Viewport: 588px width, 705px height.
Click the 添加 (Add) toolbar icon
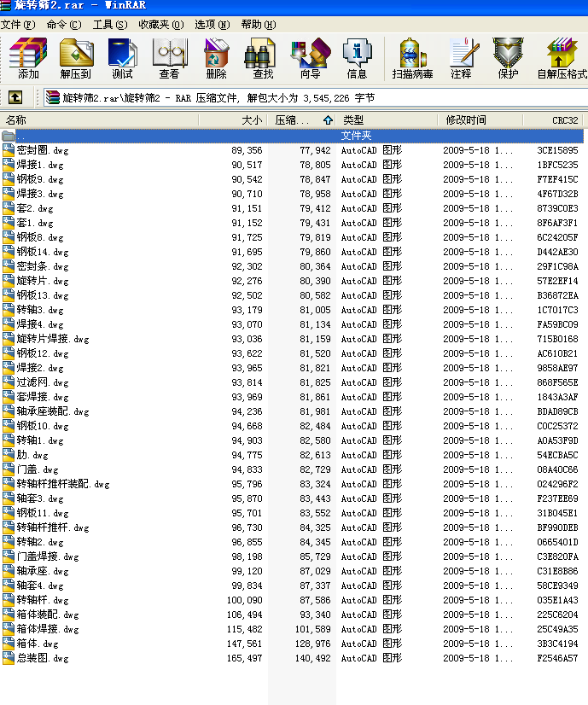28,58
